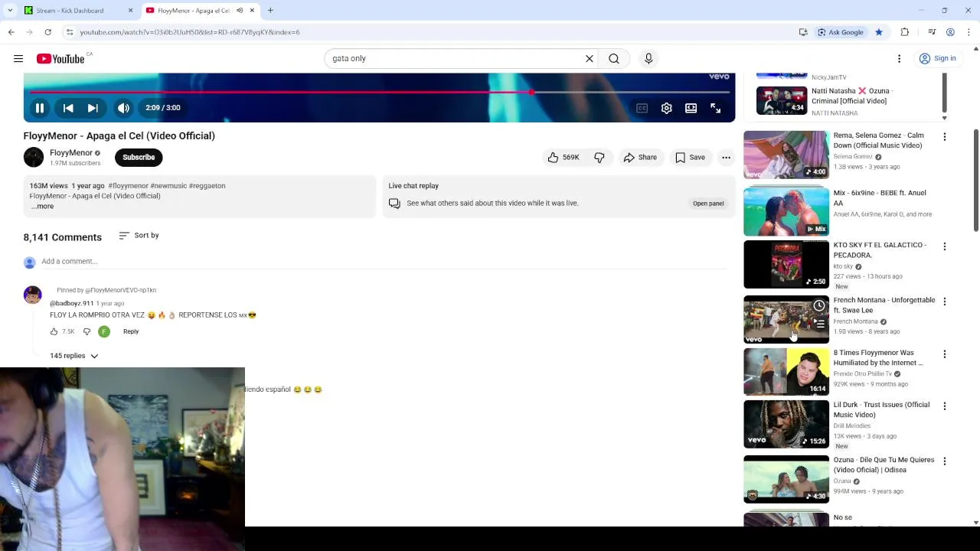The height and width of the screenshot is (551, 980).
Task: Open the Sort by comments dropdown
Action: (139, 235)
